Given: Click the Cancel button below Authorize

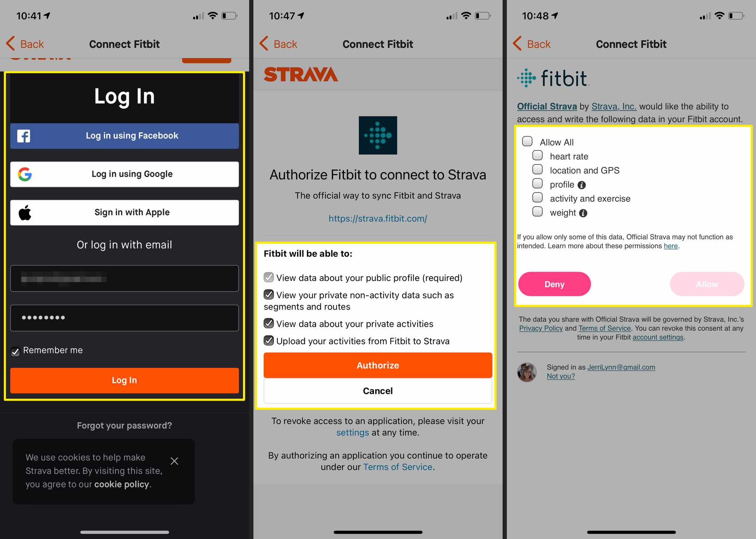Looking at the screenshot, I should [378, 390].
